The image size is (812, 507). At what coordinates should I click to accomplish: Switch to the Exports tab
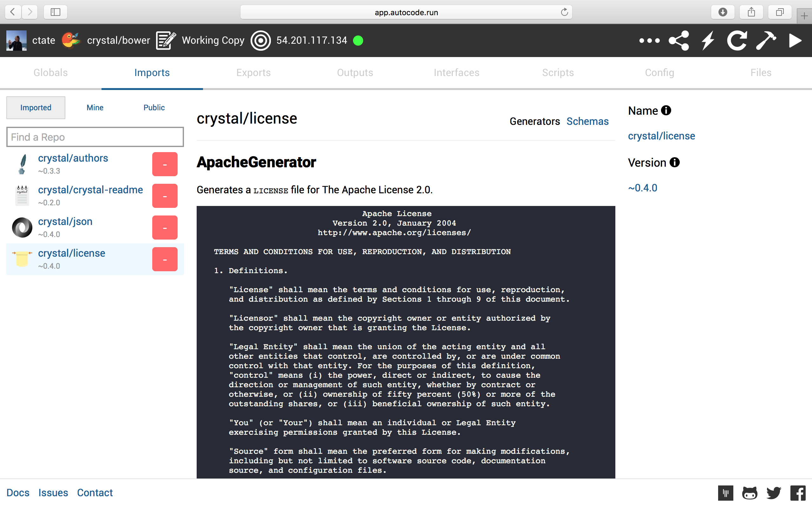point(253,73)
